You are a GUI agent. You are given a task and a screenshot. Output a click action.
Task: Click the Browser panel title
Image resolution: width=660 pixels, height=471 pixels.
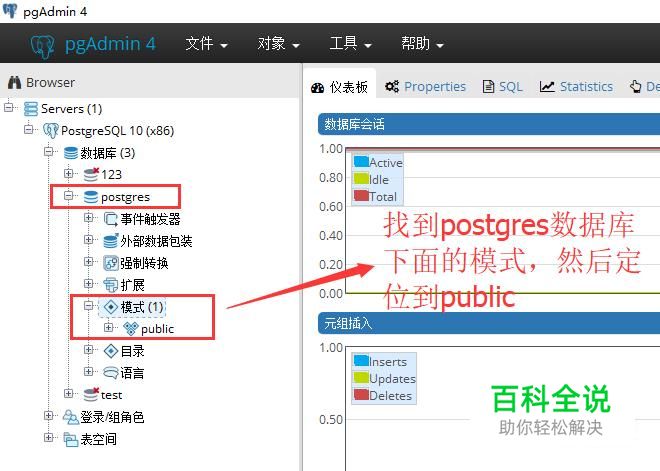coord(51,82)
